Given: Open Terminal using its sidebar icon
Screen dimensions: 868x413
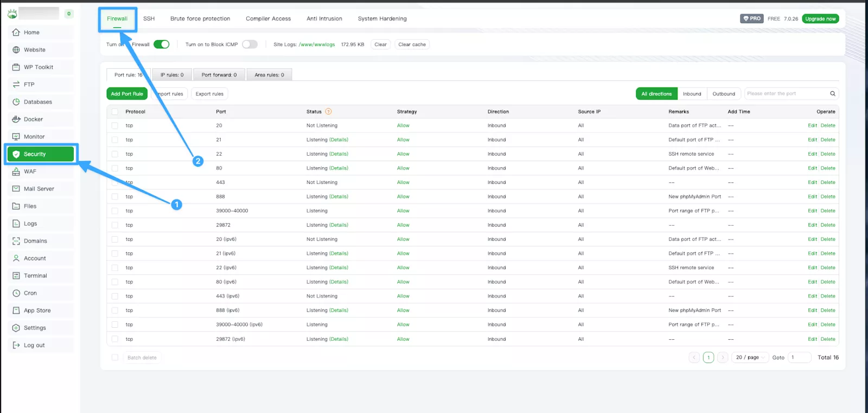Looking at the screenshot, I should 16,276.
